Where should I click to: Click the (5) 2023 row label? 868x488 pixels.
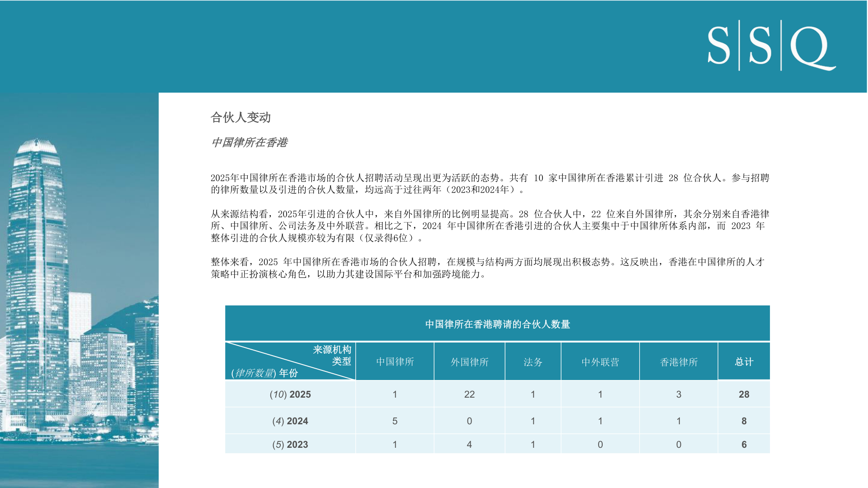click(290, 444)
